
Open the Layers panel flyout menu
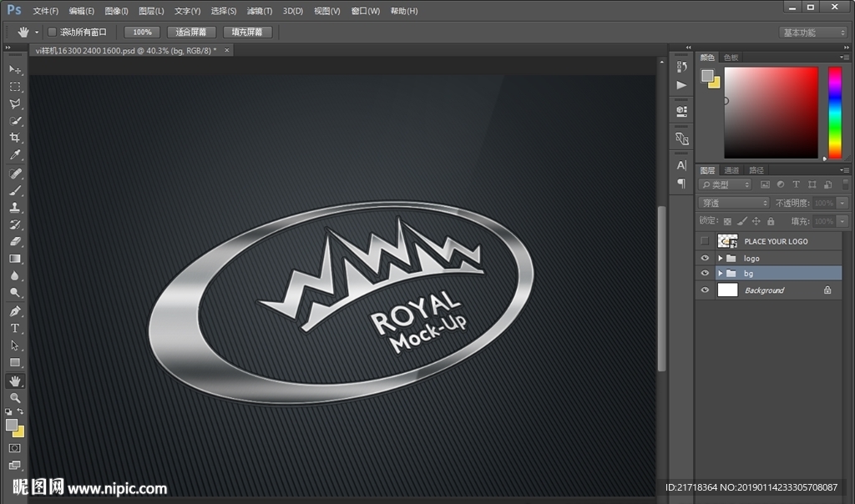coord(845,170)
